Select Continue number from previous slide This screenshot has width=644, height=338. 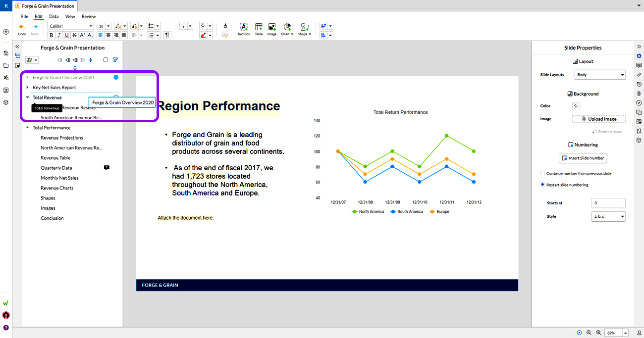point(576,174)
